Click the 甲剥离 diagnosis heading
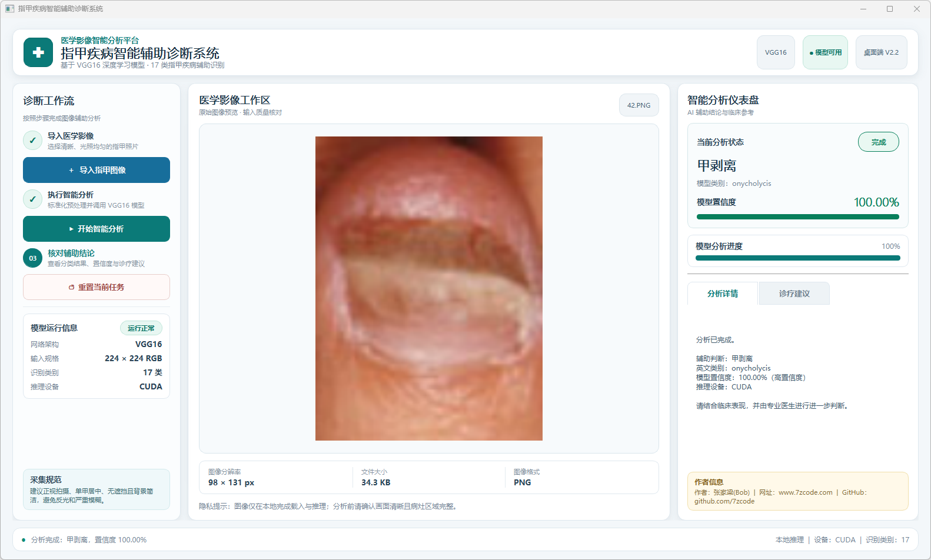 (x=717, y=166)
